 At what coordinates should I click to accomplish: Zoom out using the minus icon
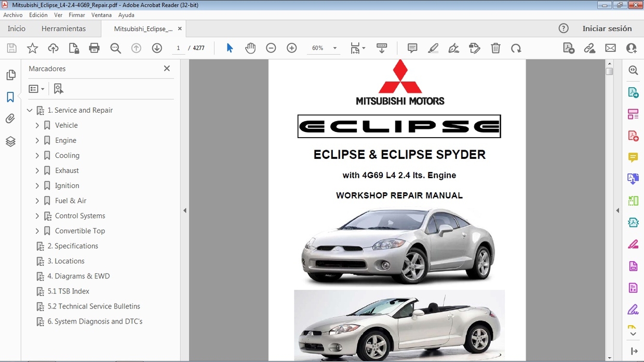pos(271,48)
